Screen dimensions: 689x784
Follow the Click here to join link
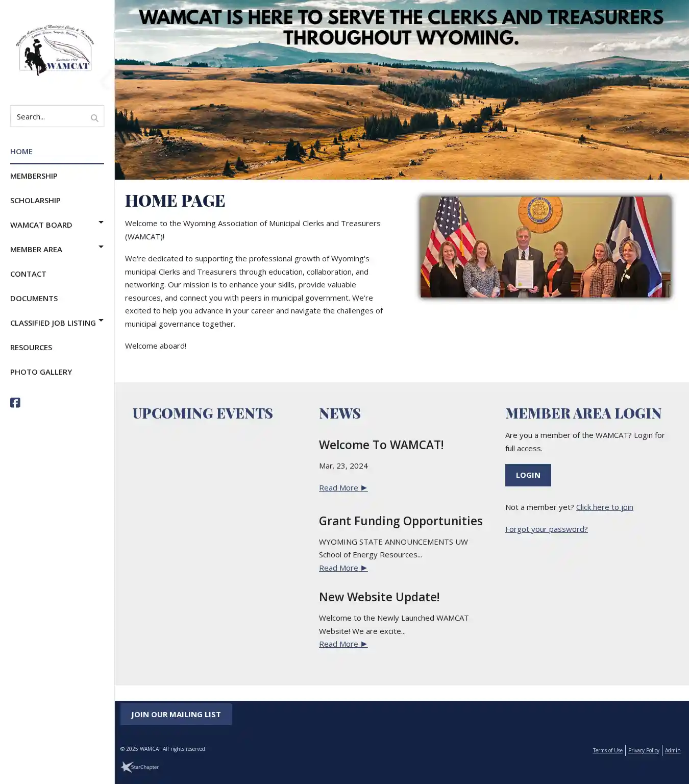(x=604, y=507)
